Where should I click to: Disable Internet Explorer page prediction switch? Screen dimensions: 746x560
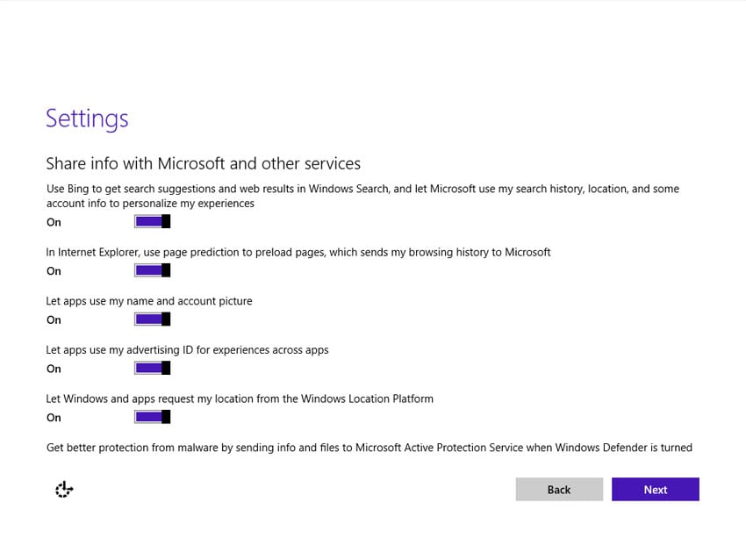[x=153, y=270]
